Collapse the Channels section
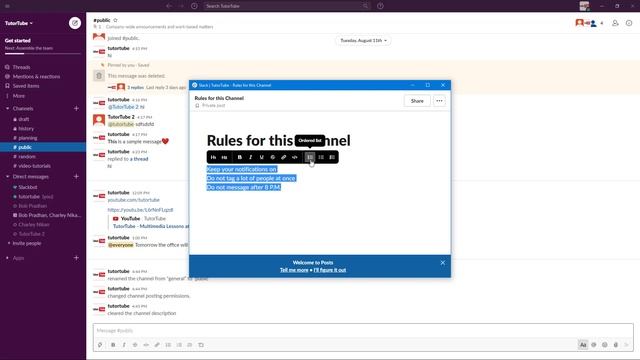 tap(7, 109)
